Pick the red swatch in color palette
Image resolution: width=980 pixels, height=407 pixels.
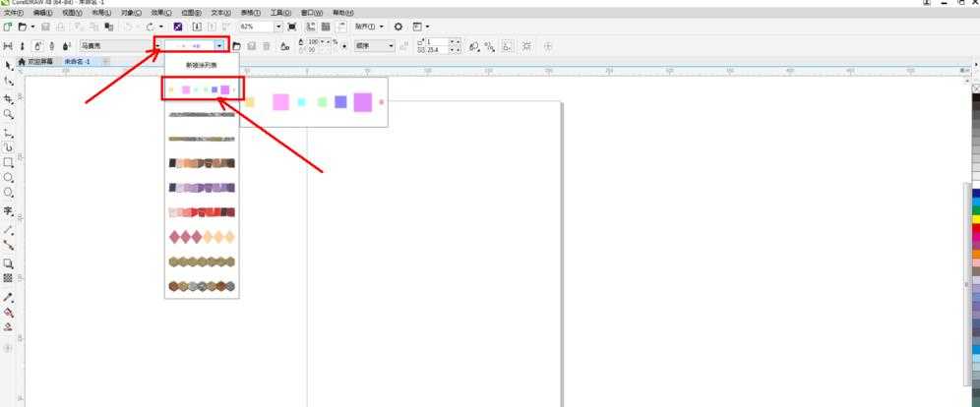(x=975, y=228)
